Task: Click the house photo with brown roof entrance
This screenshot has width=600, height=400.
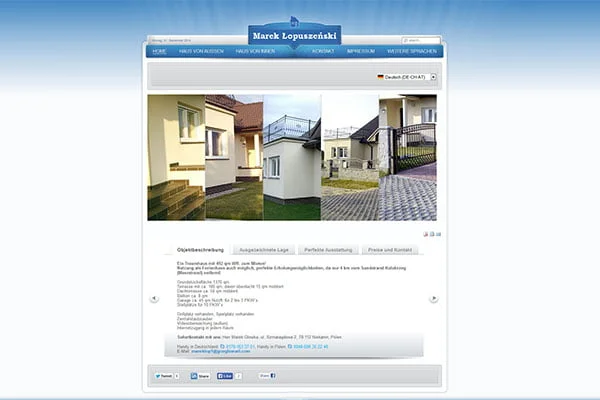Action: pyautogui.click(x=234, y=157)
